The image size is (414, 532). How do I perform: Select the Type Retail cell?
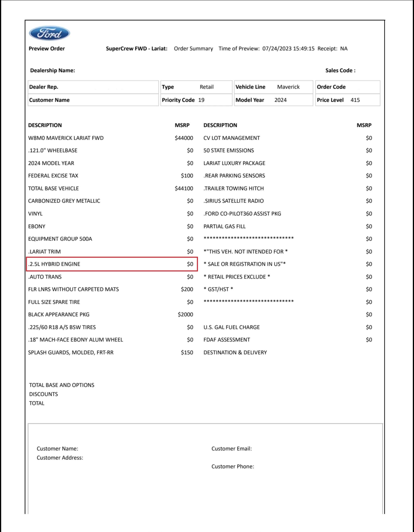tap(196, 87)
